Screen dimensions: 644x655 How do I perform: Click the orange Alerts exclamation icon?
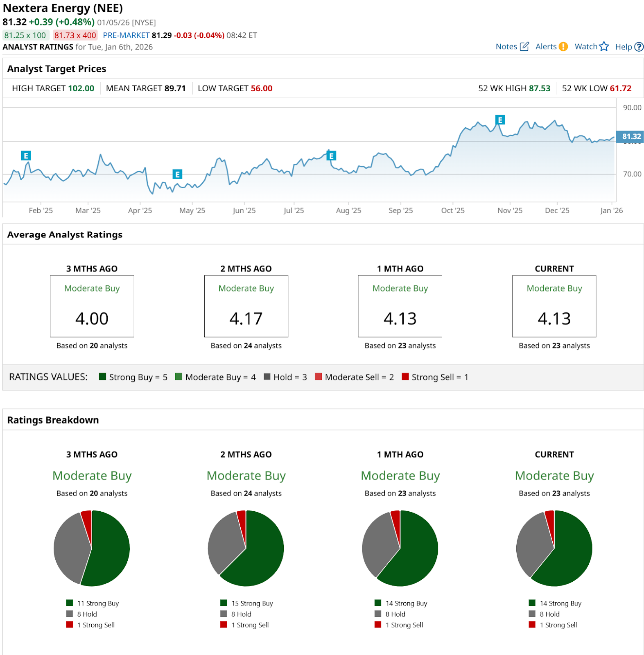click(x=563, y=47)
